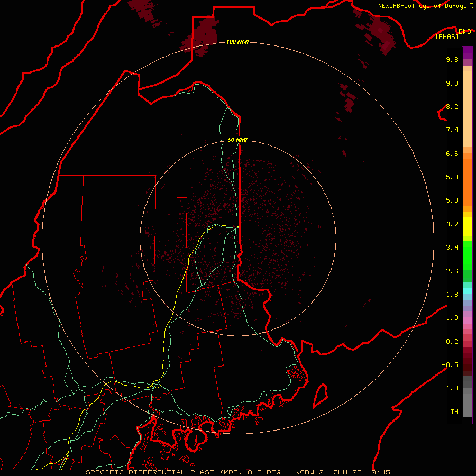Select the 100 NMI range ring label

(x=237, y=42)
